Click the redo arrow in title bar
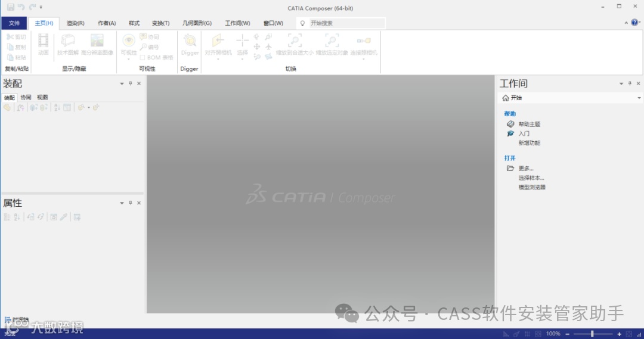This screenshot has height=339, width=644. point(32,7)
